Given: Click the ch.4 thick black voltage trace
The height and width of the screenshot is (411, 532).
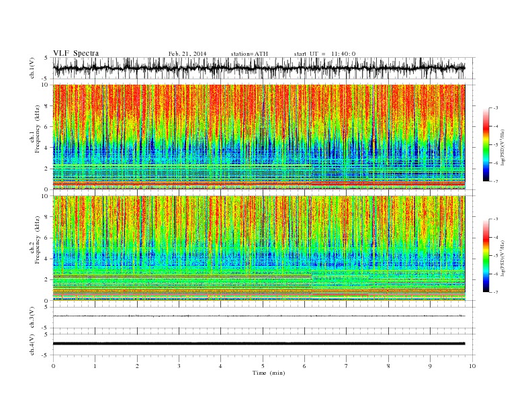Looking at the screenshot, I should 259,344.
